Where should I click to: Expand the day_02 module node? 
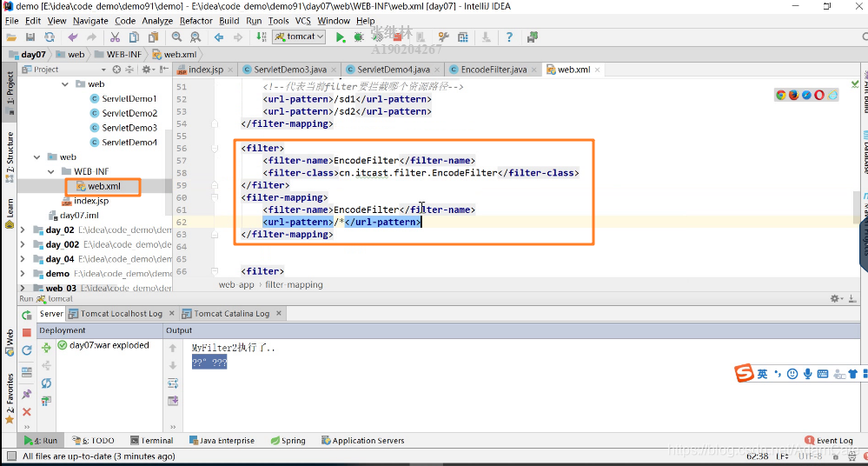[x=23, y=230]
